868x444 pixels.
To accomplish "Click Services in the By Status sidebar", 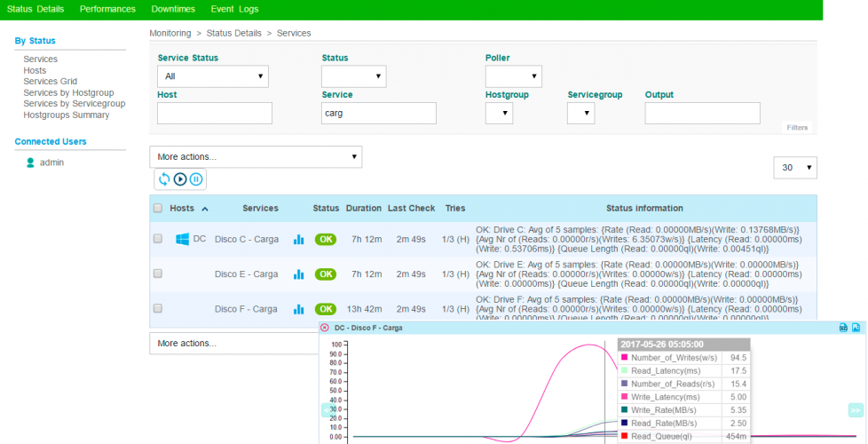I will coord(41,59).
